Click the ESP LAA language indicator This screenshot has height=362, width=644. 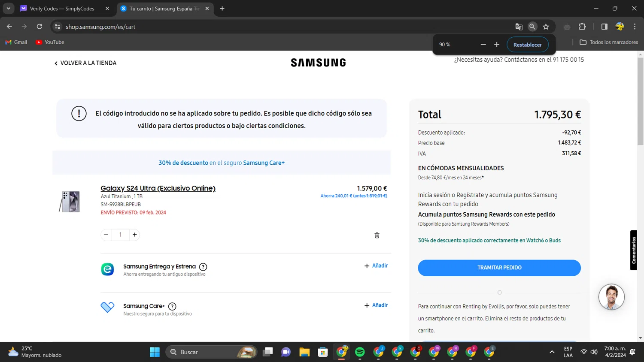pyautogui.click(x=568, y=352)
